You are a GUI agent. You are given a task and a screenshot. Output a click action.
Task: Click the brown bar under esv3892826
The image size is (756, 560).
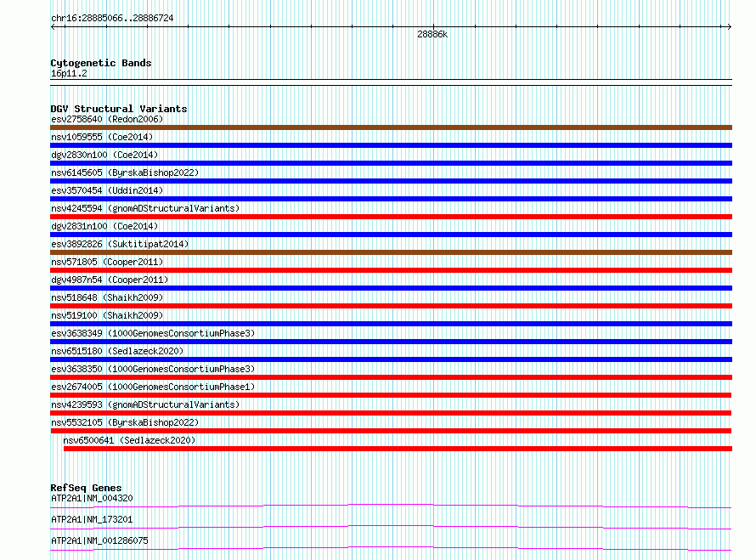point(391,252)
